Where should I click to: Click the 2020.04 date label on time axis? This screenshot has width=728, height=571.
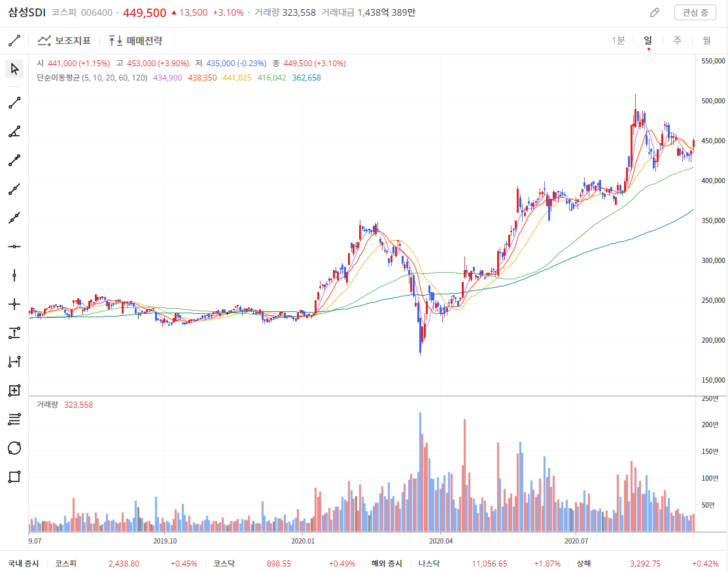point(441,541)
